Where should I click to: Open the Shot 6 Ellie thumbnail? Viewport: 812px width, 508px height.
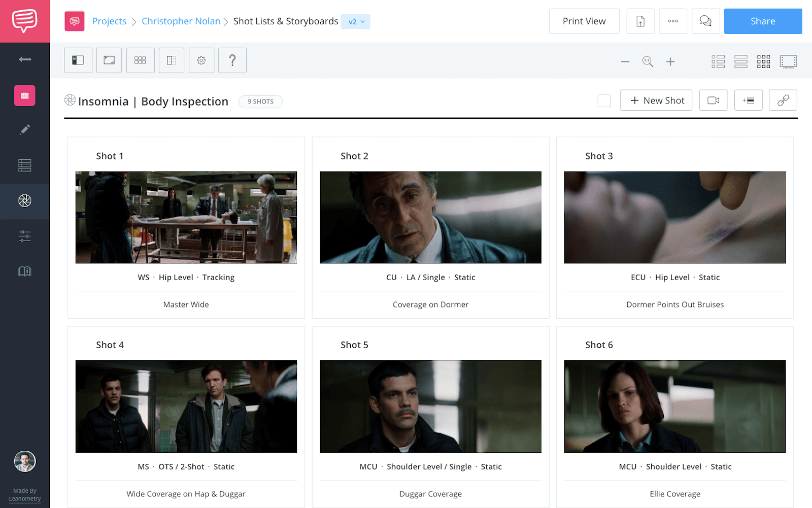click(675, 407)
